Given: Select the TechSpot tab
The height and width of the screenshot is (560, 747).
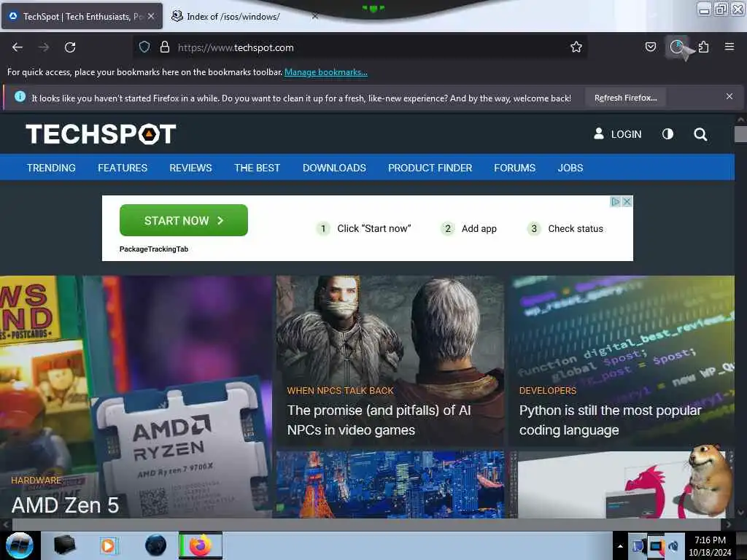Looking at the screenshot, I should 82,16.
